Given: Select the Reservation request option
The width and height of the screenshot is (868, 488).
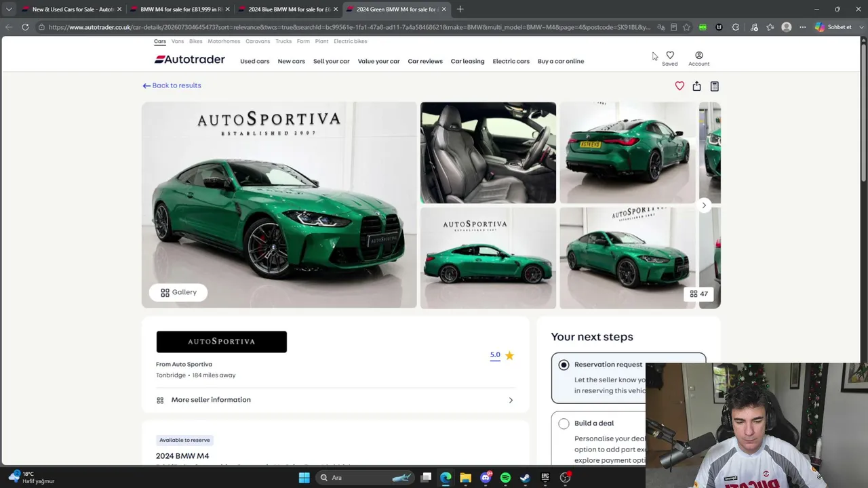Looking at the screenshot, I should click(x=564, y=365).
